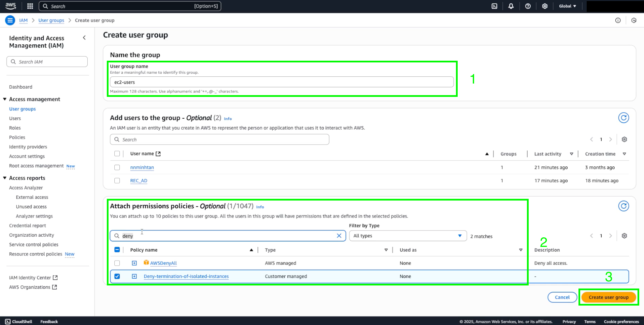Sort policies by Type column arrow
Image resolution: width=644 pixels, height=325 pixels.
386,250
